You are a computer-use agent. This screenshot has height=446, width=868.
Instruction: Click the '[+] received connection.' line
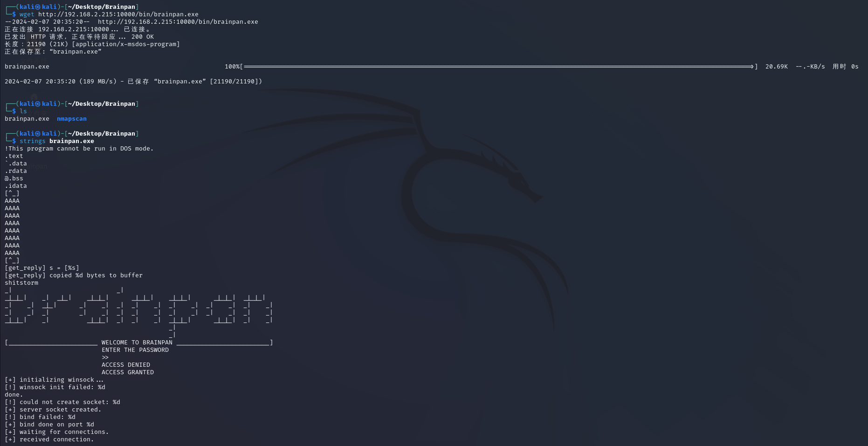49,439
